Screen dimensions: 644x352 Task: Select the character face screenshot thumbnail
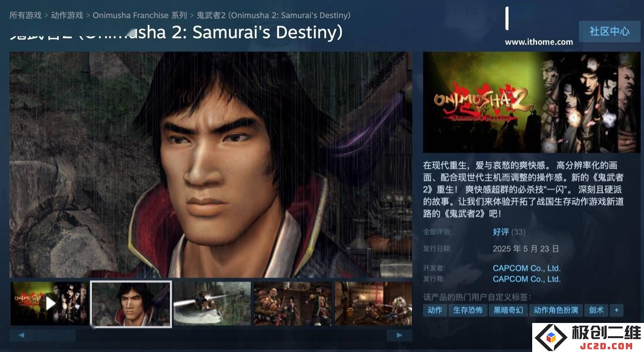[131, 304]
